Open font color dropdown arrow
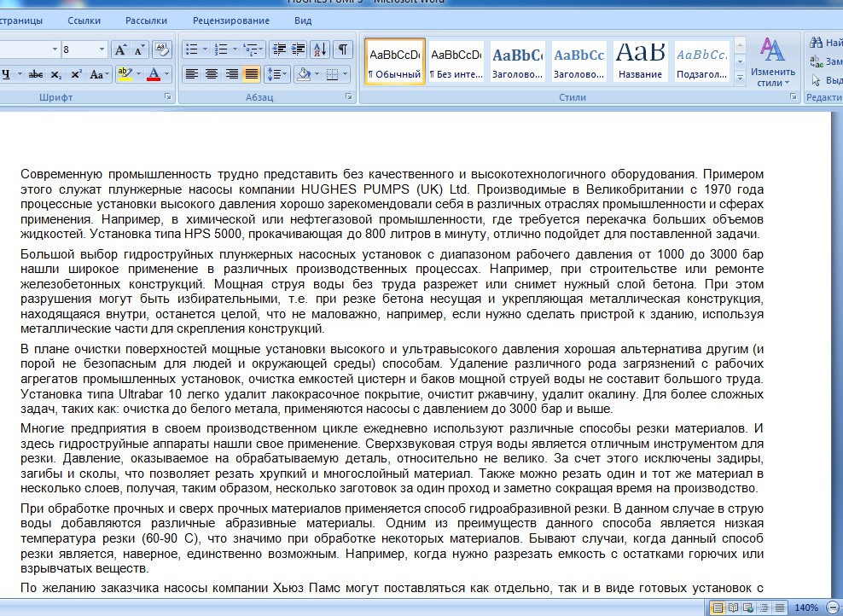Image resolution: width=843 pixels, height=616 pixels. coord(166,74)
